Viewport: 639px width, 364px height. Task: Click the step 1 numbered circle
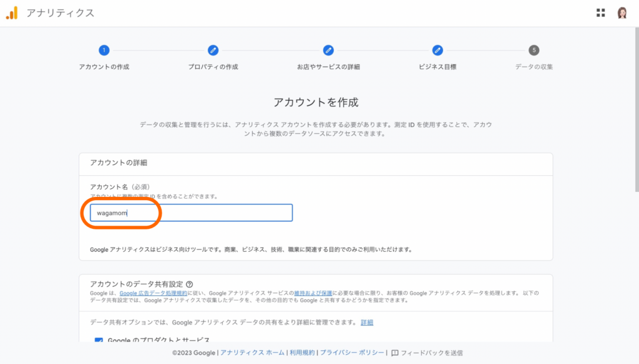(x=104, y=50)
